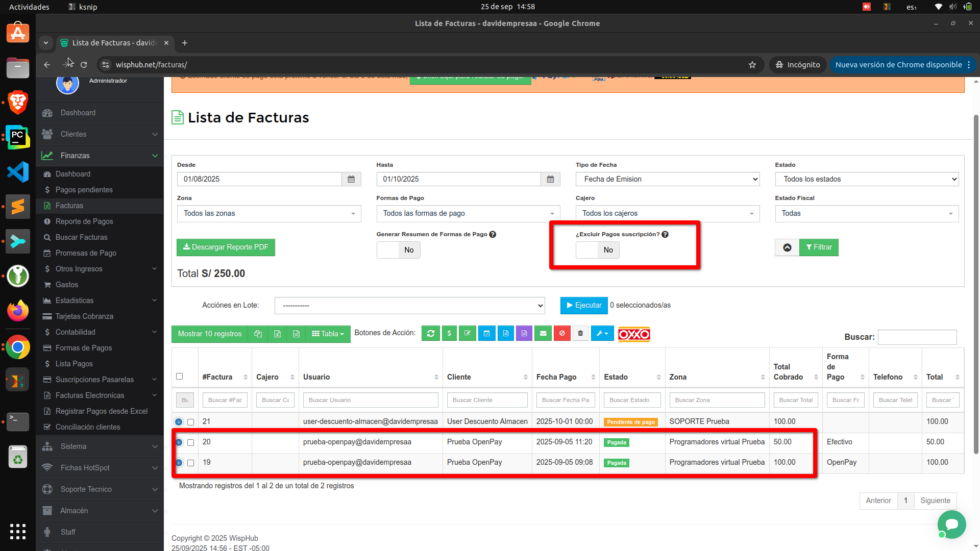Open the chat support bubble
The width and height of the screenshot is (980, 551).
(951, 524)
